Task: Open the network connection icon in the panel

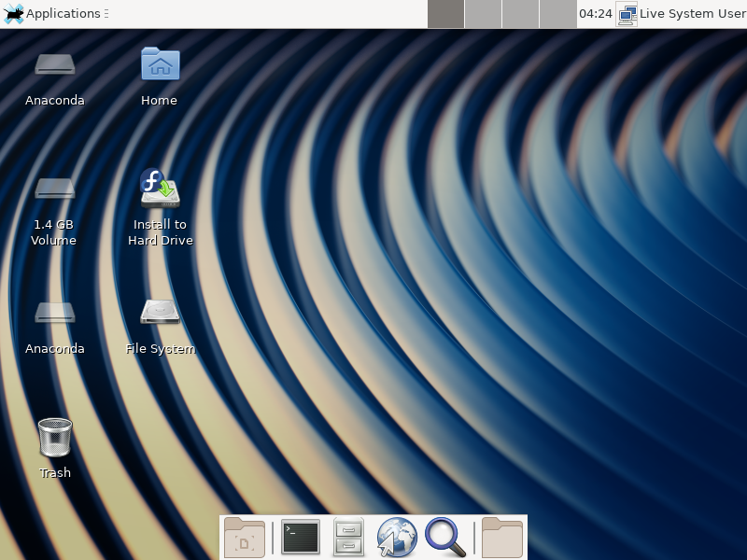Action: (627, 14)
